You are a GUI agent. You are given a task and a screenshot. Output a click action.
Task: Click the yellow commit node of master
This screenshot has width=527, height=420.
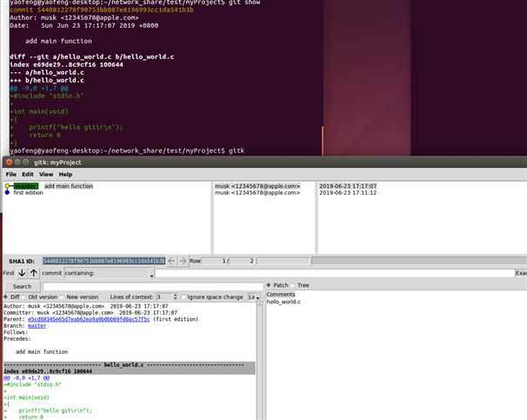pos(7,186)
